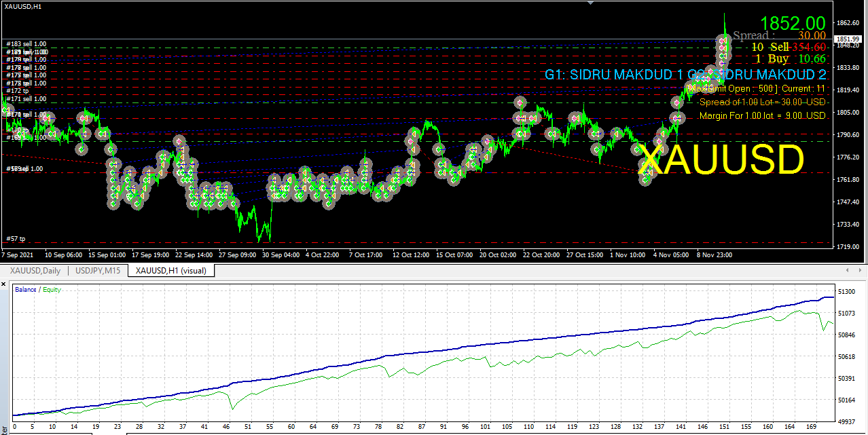Click the 1833.80 price scale value
Screen dimensions: 868x435
(x=848, y=68)
